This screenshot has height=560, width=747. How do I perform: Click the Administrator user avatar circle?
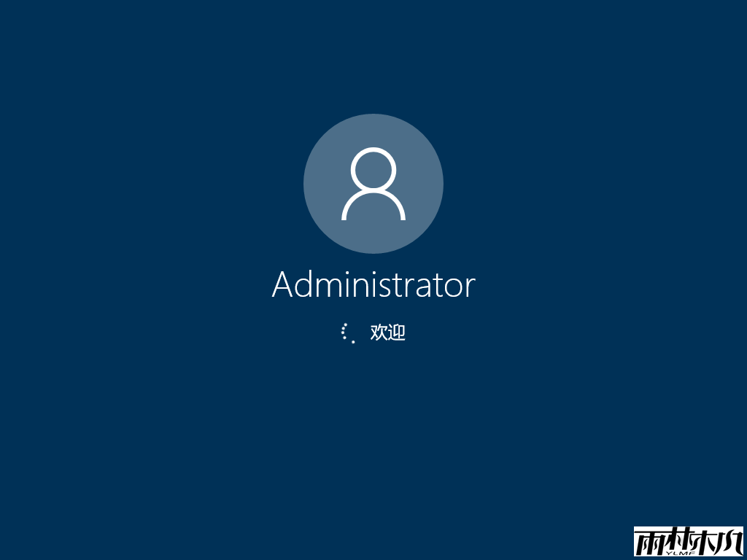(373, 184)
